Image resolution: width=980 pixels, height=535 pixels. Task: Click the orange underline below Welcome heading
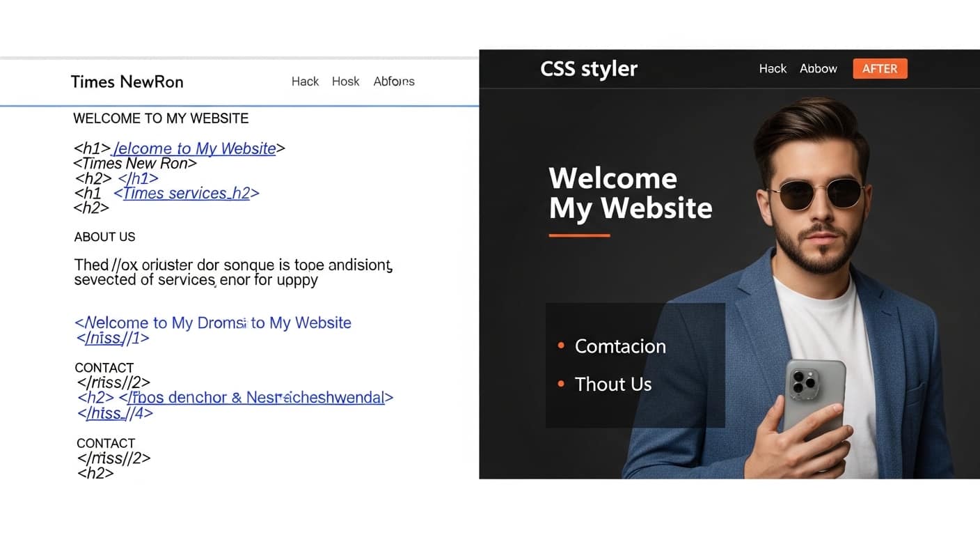click(x=578, y=237)
